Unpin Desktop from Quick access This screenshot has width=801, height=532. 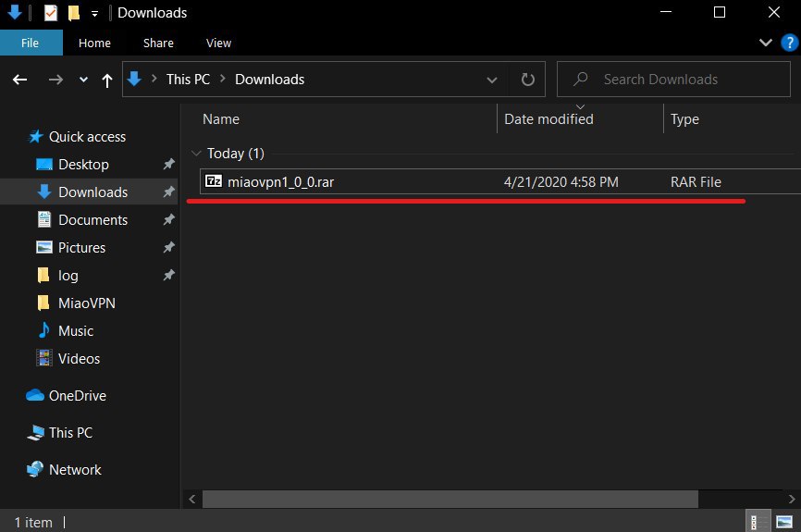point(168,165)
